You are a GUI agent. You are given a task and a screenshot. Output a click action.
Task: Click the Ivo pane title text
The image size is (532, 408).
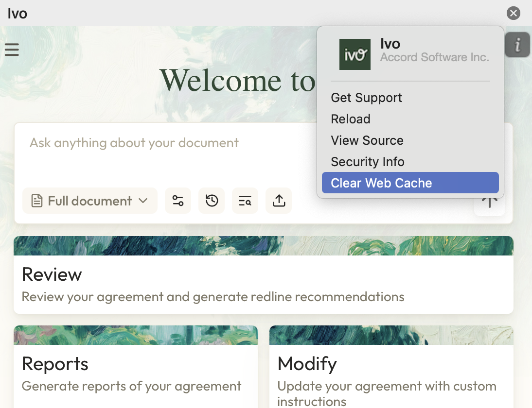tap(18, 14)
